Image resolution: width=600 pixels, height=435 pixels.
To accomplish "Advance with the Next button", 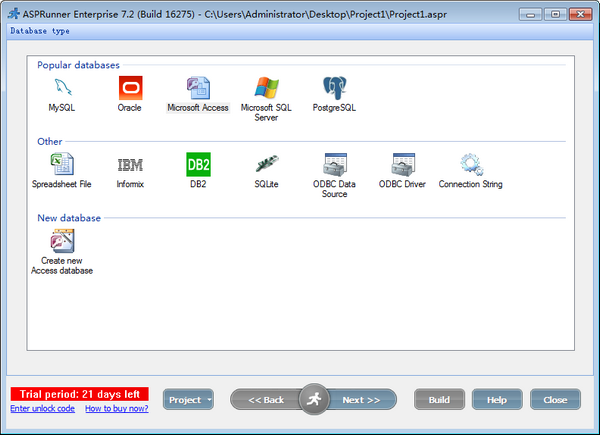I will click(x=362, y=400).
